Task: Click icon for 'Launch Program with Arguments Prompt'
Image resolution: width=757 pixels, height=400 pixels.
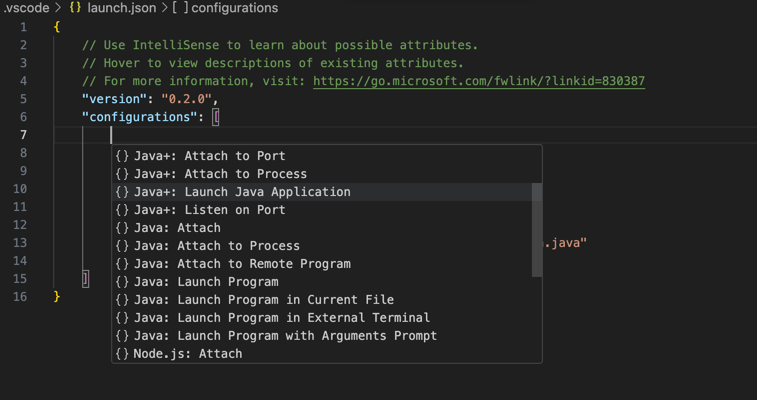Action: pos(122,336)
